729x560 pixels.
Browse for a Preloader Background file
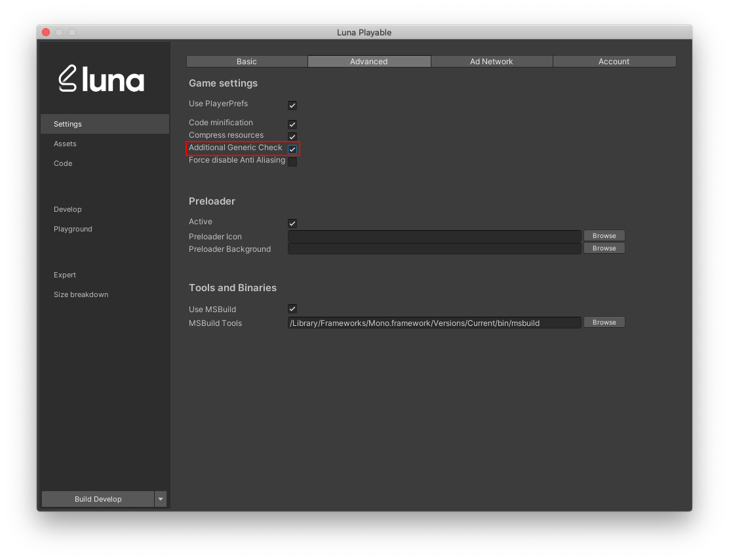click(x=604, y=249)
